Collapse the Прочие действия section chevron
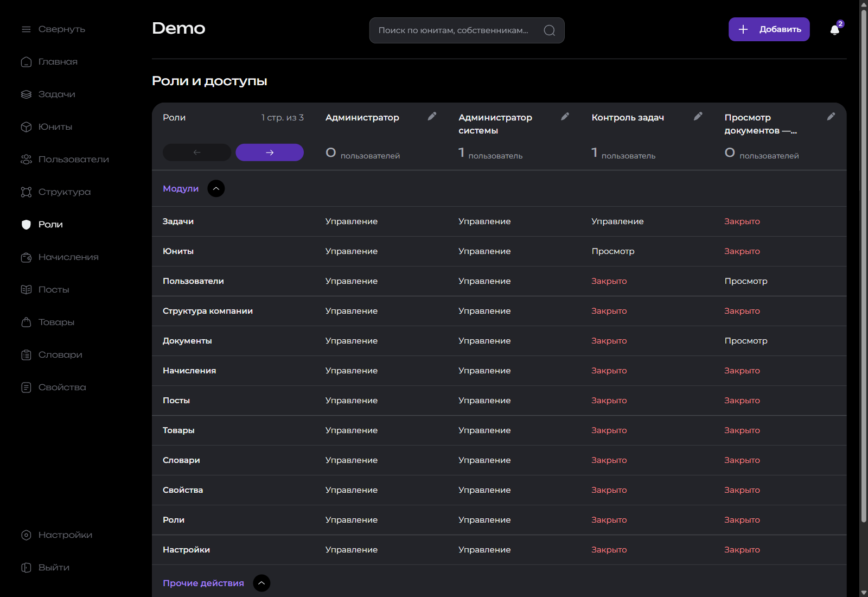 (x=261, y=583)
